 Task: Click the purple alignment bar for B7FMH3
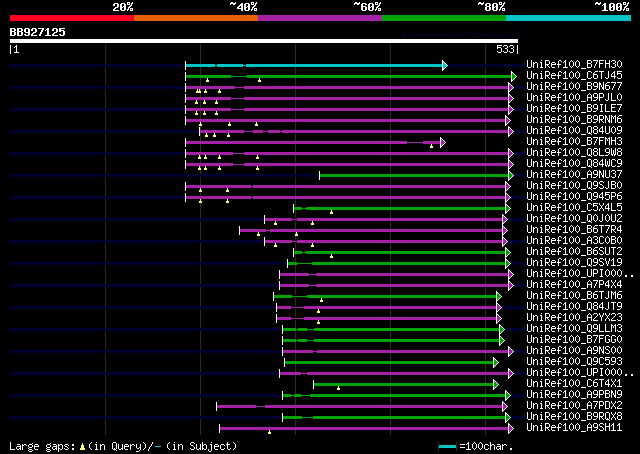coord(313,142)
